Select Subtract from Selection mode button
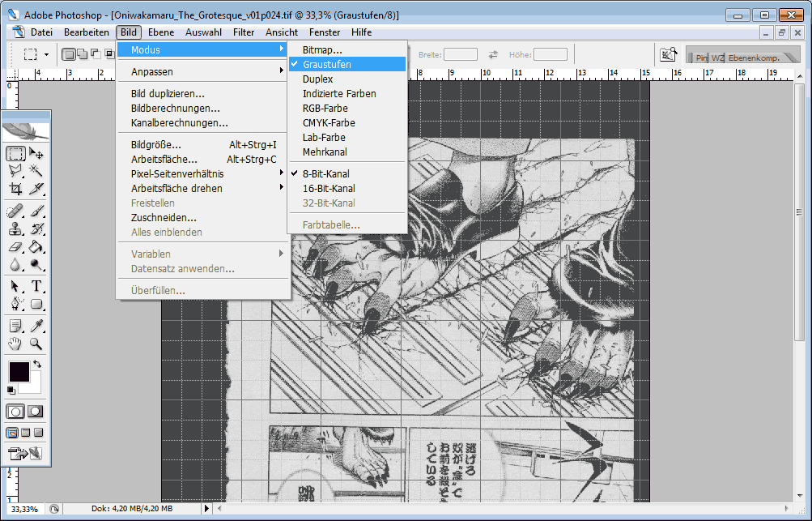This screenshot has width=812, height=521. click(x=96, y=54)
